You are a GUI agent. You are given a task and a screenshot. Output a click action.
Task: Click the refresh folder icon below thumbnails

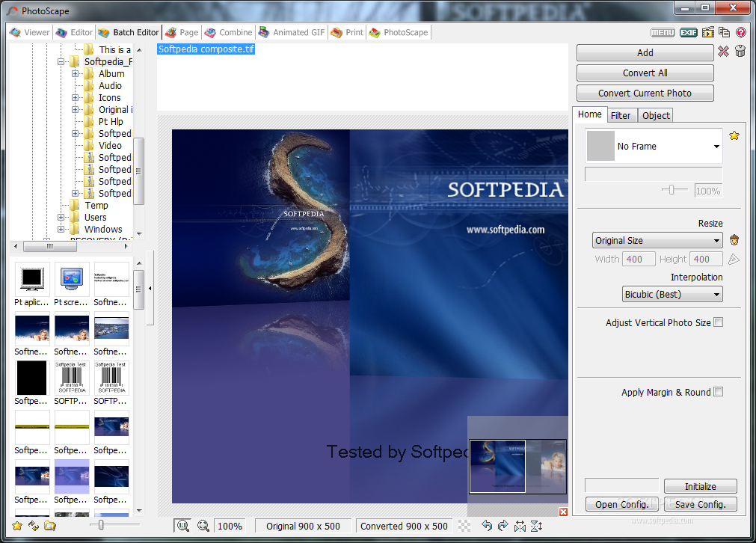[x=33, y=526]
